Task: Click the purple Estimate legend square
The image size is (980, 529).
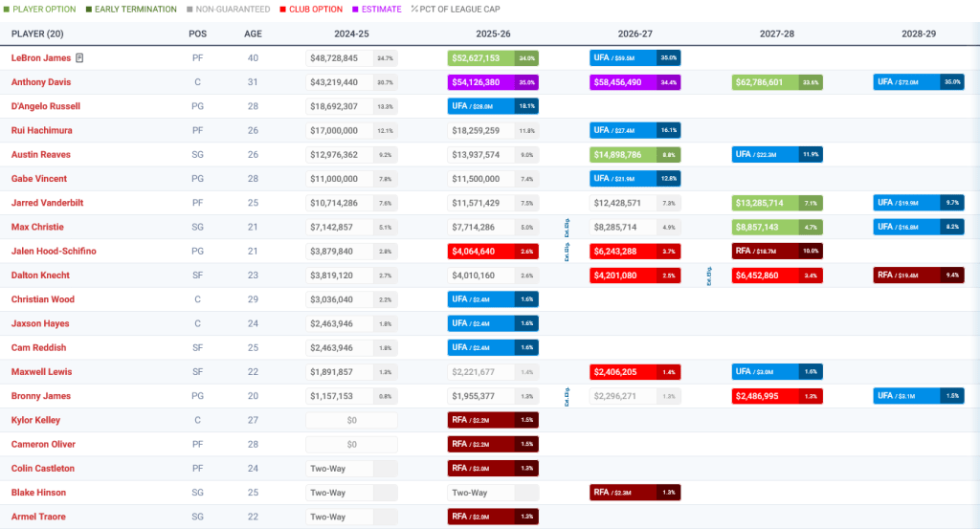Action: click(x=355, y=10)
